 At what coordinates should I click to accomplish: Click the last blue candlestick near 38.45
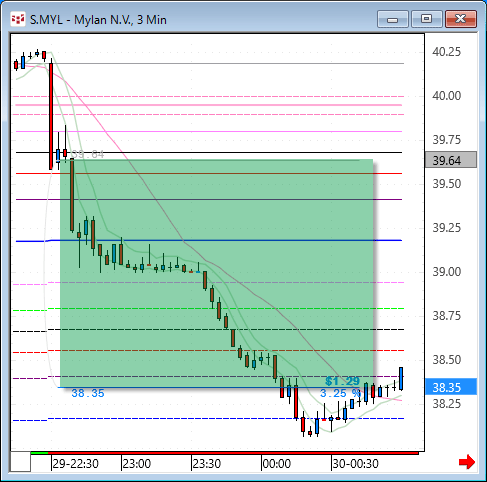[401, 379]
